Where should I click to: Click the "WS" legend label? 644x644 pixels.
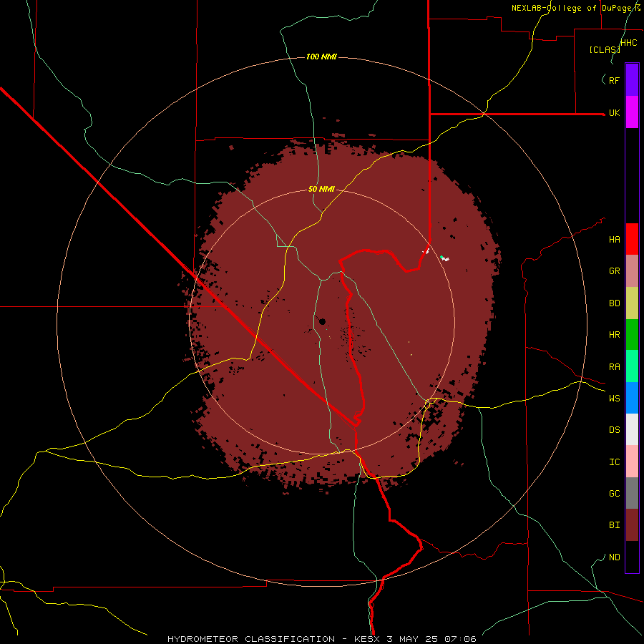point(615,398)
